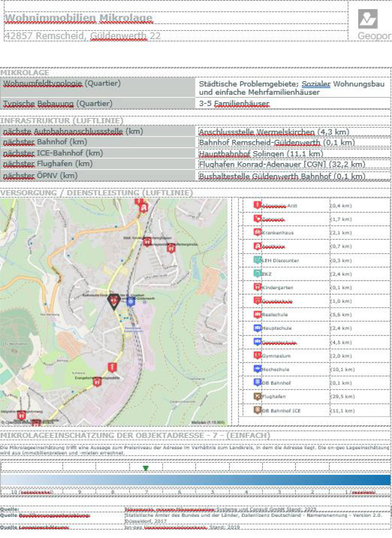Click scale cell number 9
The height and width of the screenshot is (538, 392).
point(79,492)
